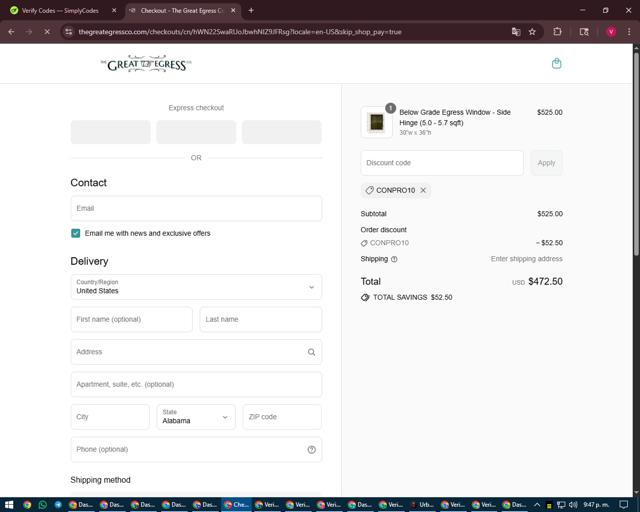Click the Subtotal $525.00 amount
640x512 pixels.
tap(550, 214)
